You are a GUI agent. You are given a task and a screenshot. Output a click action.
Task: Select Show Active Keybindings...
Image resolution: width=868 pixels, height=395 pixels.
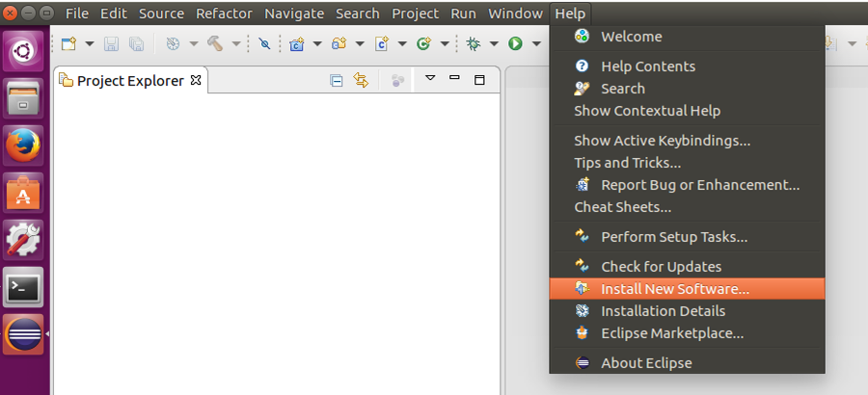[687, 141]
